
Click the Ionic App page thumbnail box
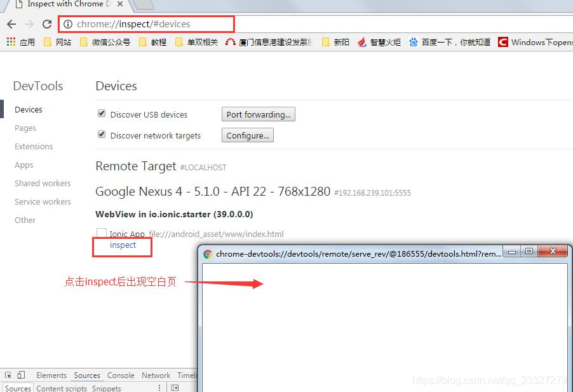pyautogui.click(x=102, y=233)
